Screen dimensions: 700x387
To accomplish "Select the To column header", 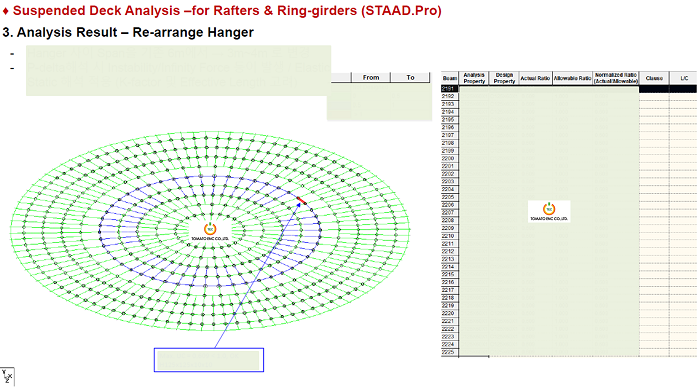I will click(410, 77).
